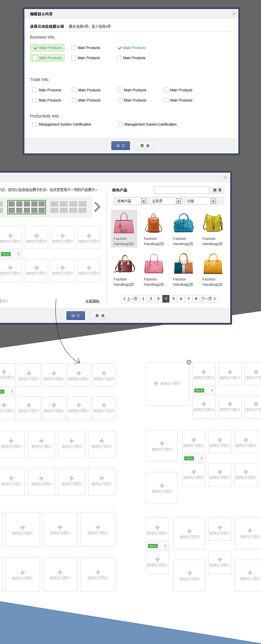Jump to page 3 in pagination

click(158, 299)
